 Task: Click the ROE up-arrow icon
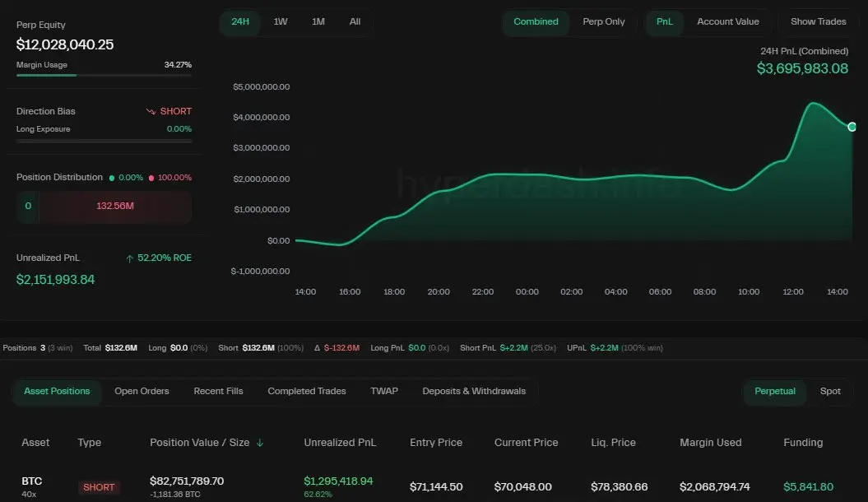coord(129,258)
